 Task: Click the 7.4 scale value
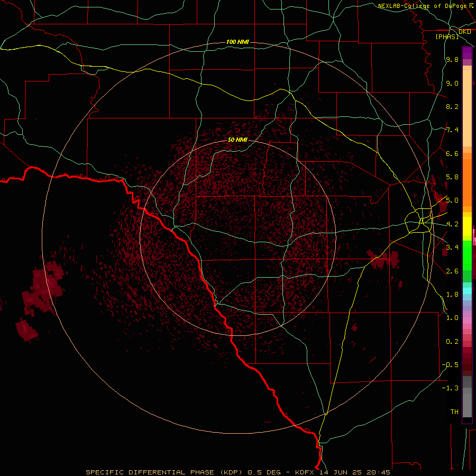coord(452,130)
